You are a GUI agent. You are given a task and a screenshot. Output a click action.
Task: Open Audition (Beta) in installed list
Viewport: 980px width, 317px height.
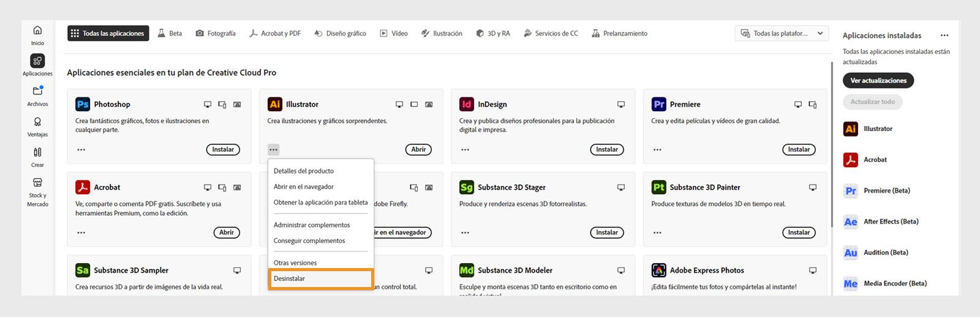[876, 252]
